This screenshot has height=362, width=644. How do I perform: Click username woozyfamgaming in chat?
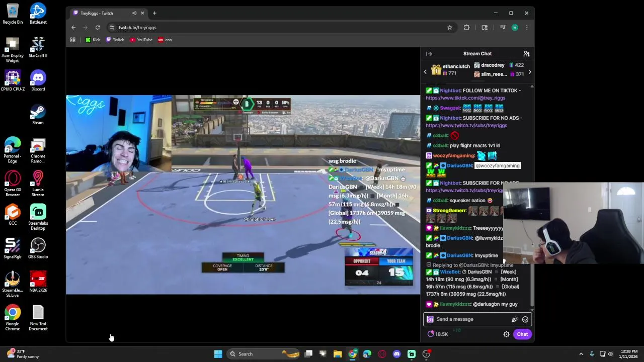pyautogui.click(x=454, y=156)
